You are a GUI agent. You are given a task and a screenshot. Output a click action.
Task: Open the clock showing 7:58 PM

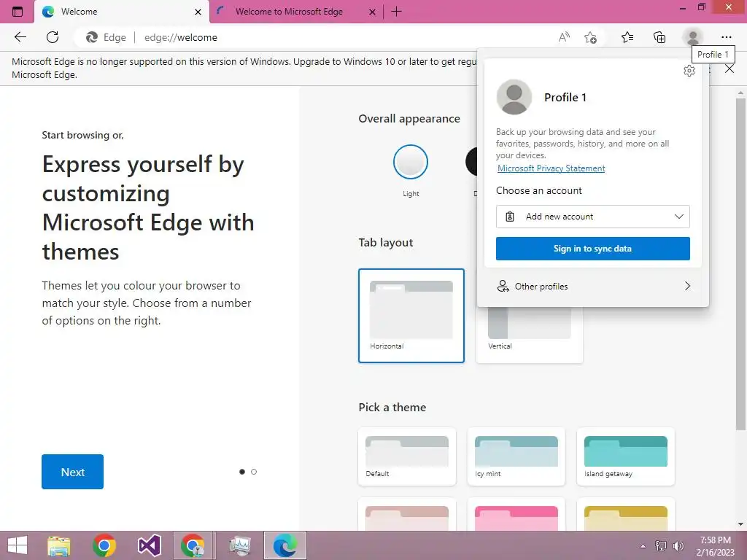[715, 546]
